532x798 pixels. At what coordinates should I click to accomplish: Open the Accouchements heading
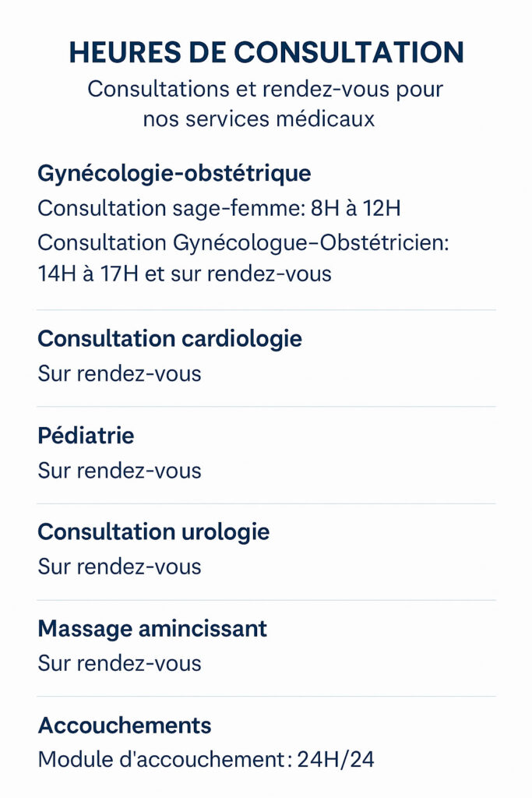pyautogui.click(x=125, y=726)
